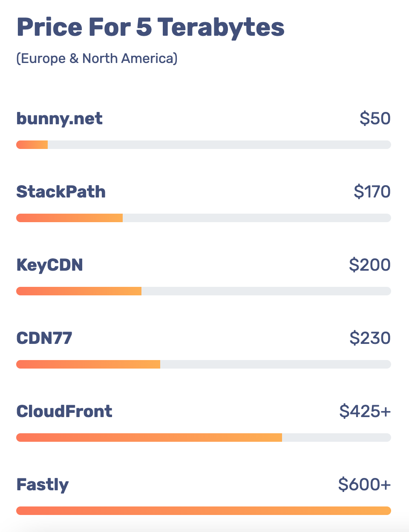Select the CloudFront provider name
Viewport: 409px width, 532px height.
(x=64, y=412)
